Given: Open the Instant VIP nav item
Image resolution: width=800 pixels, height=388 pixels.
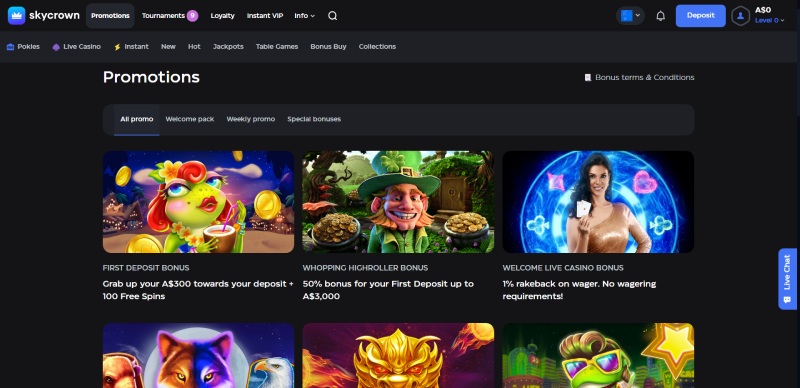Looking at the screenshot, I should 265,16.
